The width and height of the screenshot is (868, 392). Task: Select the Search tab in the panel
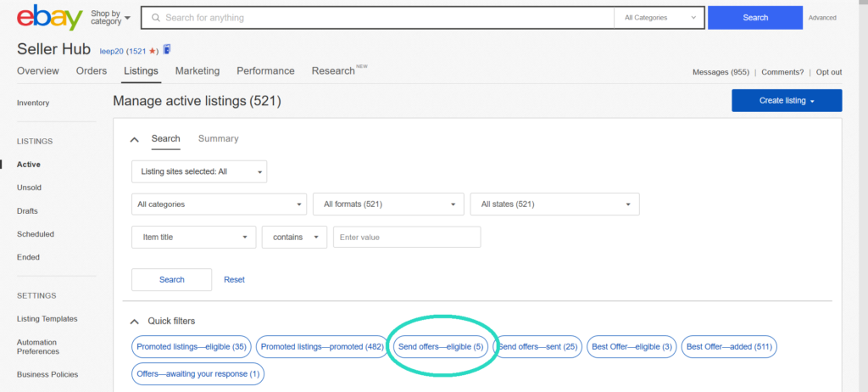166,138
